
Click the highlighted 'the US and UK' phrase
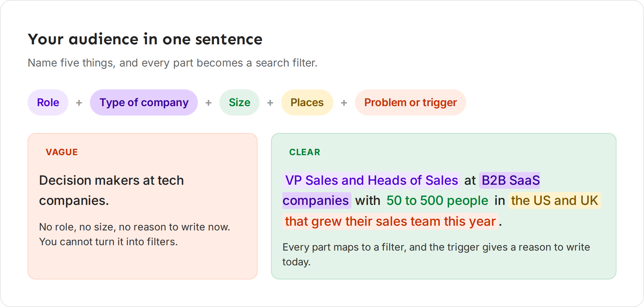coord(554,201)
